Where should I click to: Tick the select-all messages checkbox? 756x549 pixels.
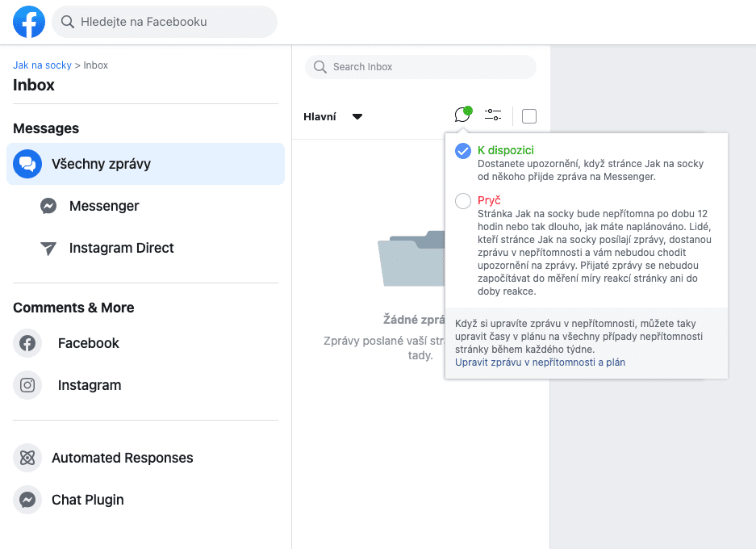(529, 116)
